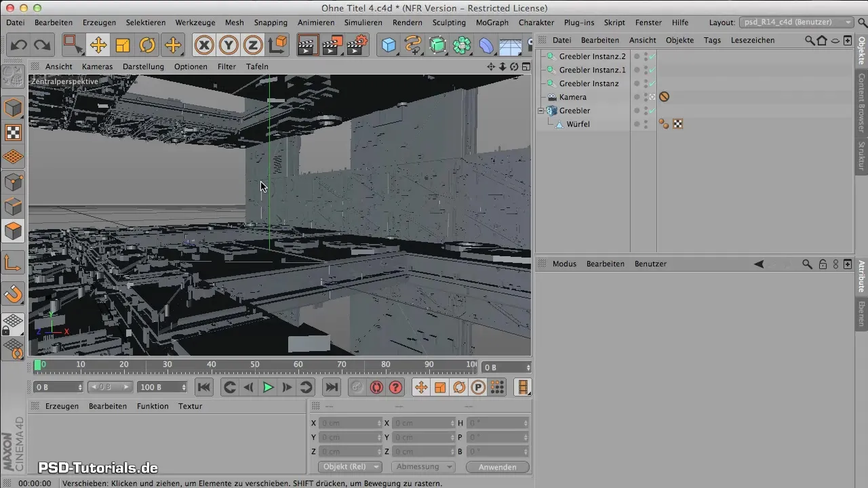Screen dimensions: 868x488
Task: Play the animation forward
Action: [268, 387]
